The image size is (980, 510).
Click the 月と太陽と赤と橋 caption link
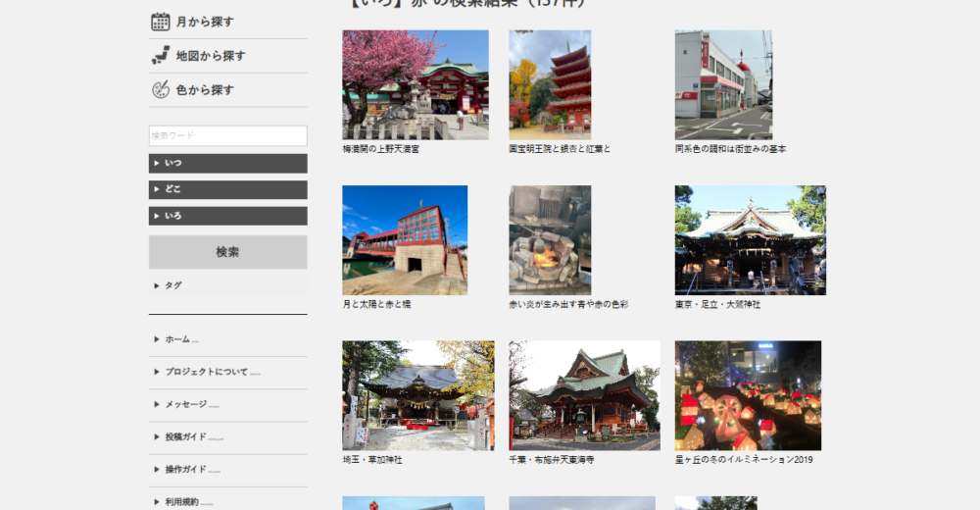(x=377, y=305)
